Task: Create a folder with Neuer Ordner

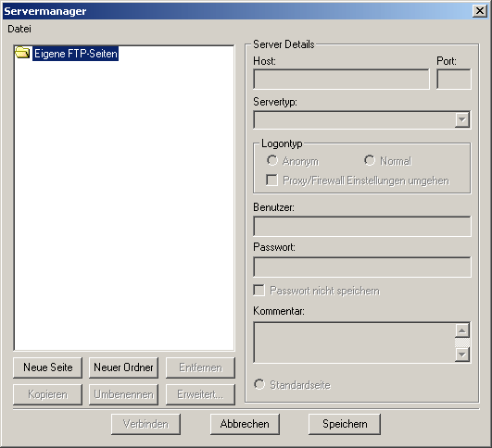Action: pyautogui.click(x=123, y=367)
